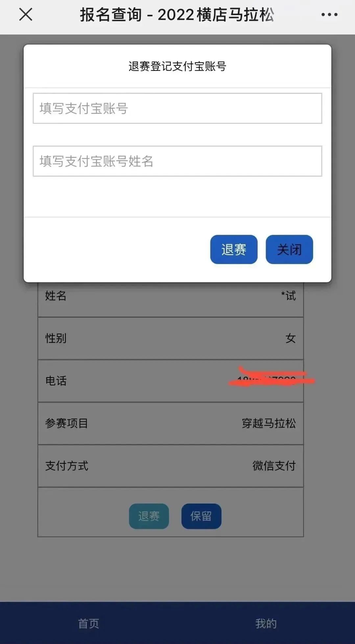Select the 支付方式 row label

point(67,465)
